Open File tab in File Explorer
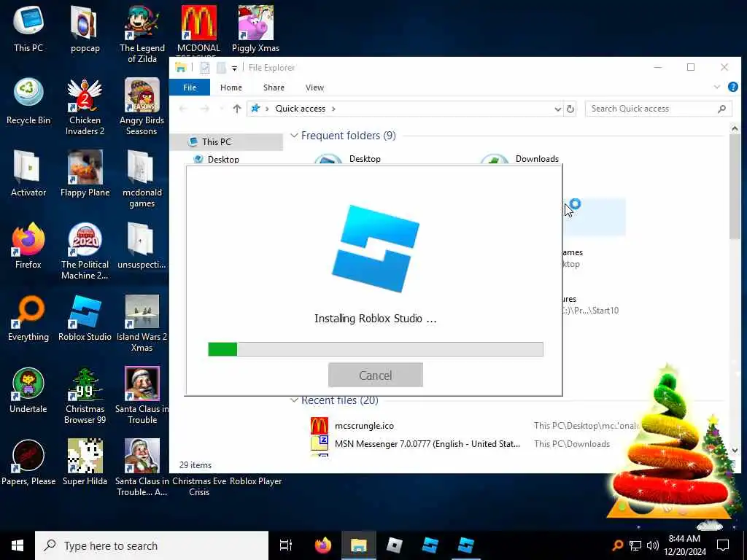 [190, 87]
